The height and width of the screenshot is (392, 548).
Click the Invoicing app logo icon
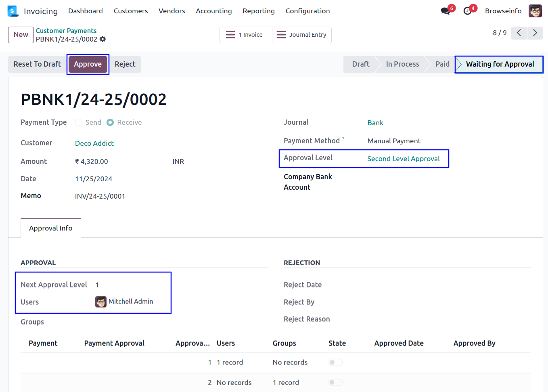(13, 11)
